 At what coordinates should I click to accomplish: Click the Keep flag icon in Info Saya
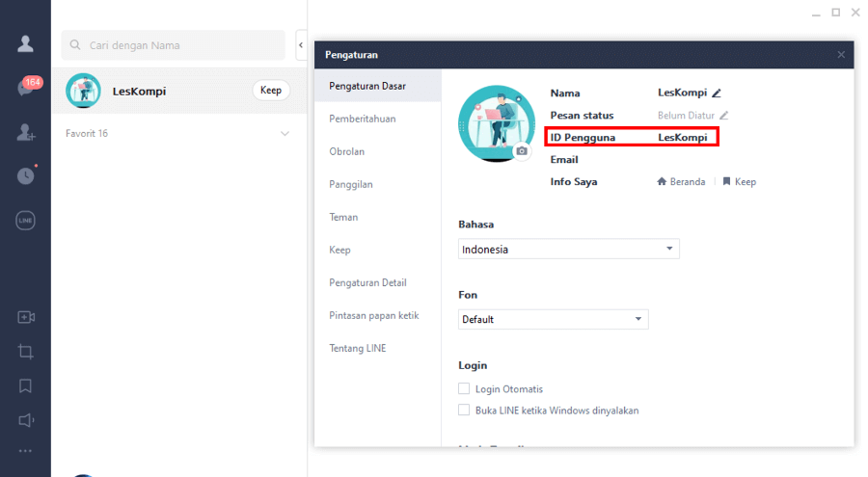[x=727, y=181]
